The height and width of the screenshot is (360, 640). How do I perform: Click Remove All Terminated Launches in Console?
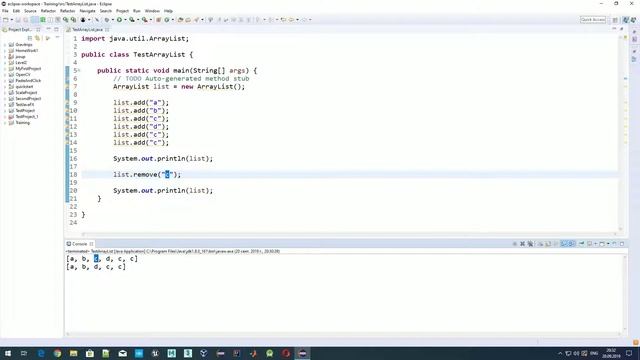coord(530,244)
